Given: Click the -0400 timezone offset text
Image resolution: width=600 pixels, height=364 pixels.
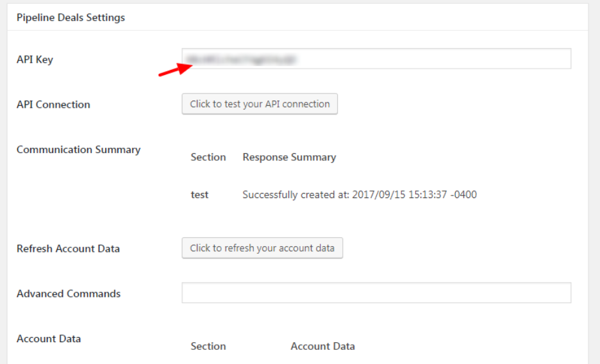Looking at the screenshot, I should (463, 194).
